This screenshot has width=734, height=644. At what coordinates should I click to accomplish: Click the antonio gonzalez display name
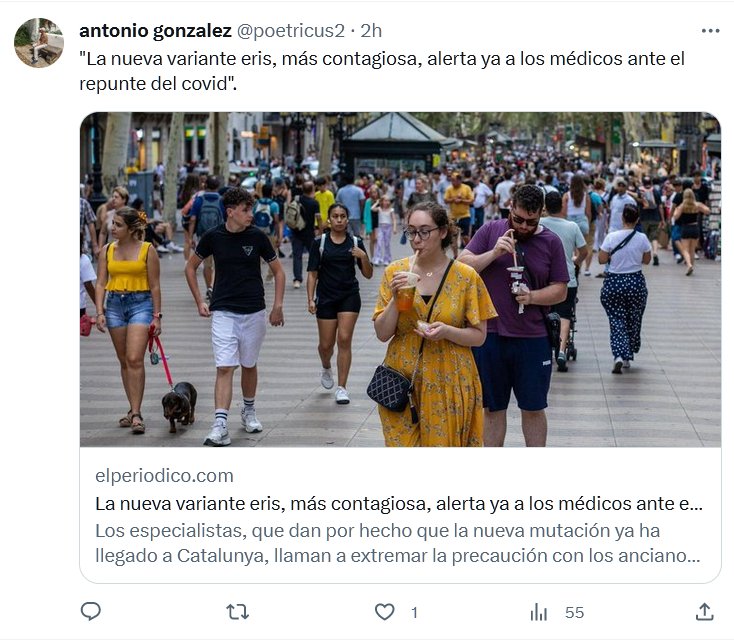[x=155, y=31]
